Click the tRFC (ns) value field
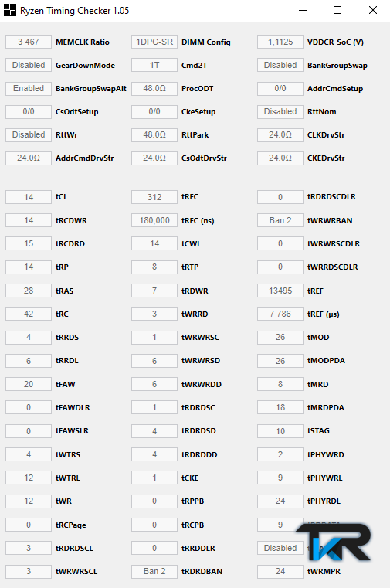This screenshot has width=390, height=588. pos(154,220)
